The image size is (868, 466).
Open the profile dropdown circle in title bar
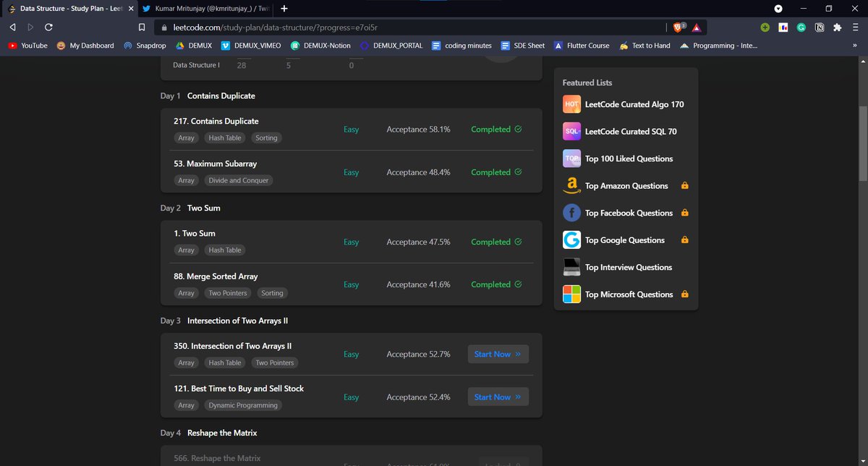778,9
